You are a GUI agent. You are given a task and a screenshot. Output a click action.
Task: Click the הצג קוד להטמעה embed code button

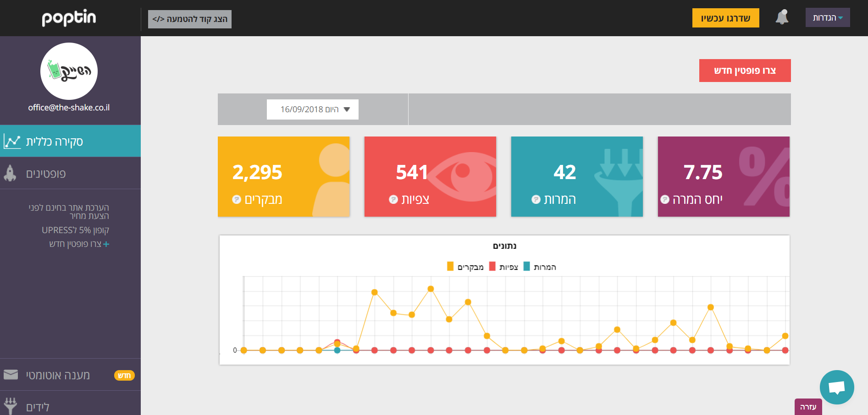[190, 19]
